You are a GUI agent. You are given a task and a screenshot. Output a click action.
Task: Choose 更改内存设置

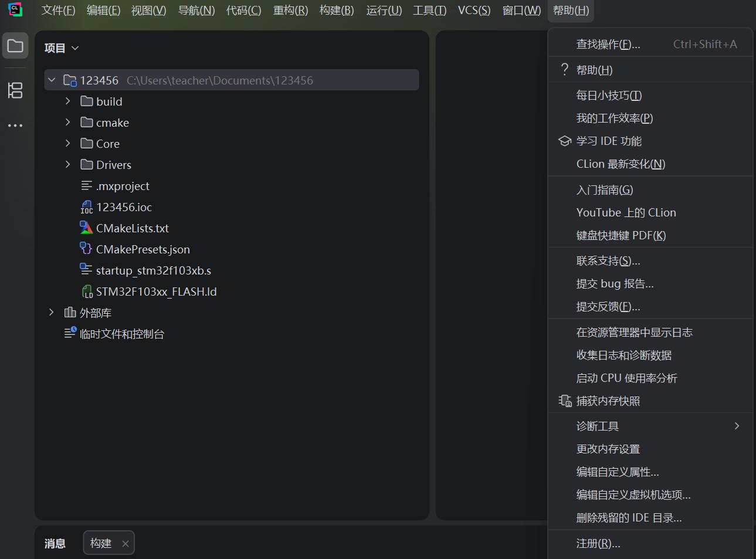[x=650, y=449]
